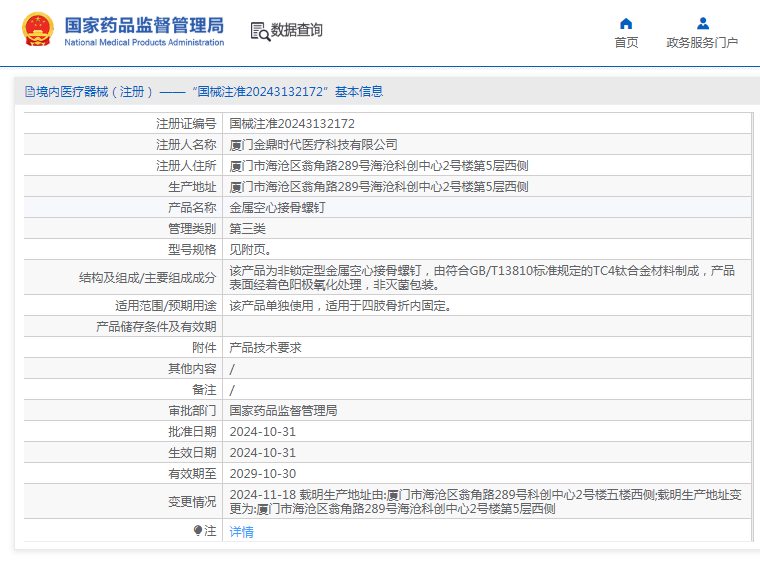Click the document icon before 境内医疗器械

pos(30,92)
